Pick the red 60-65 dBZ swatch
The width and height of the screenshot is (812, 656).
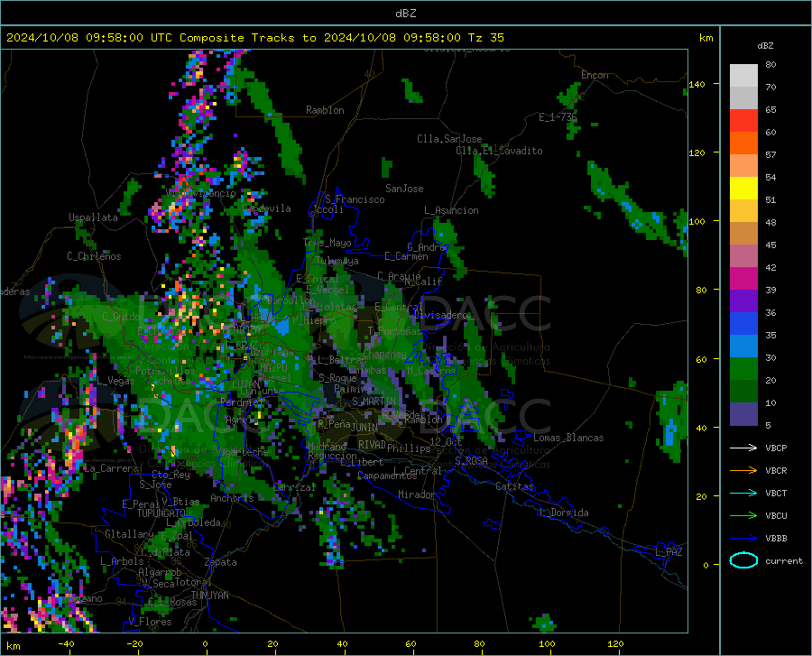(x=743, y=120)
